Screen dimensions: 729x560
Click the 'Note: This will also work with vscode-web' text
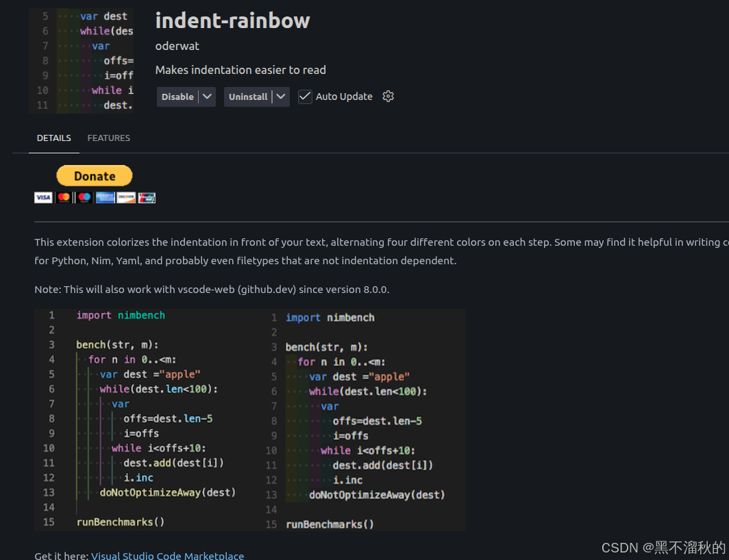tap(212, 289)
